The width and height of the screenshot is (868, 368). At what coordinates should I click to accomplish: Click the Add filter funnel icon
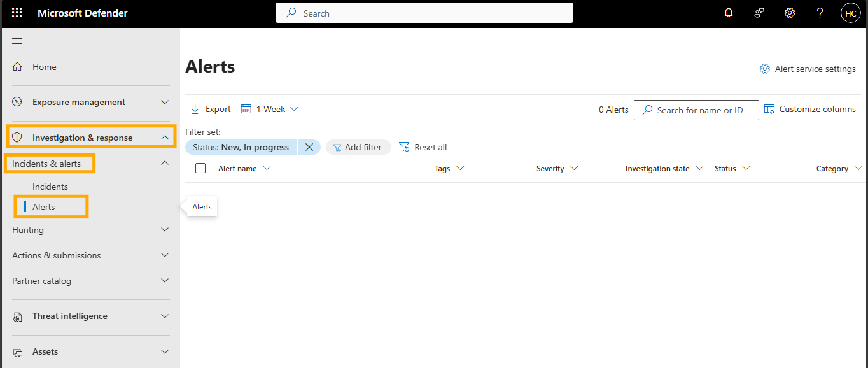(337, 147)
